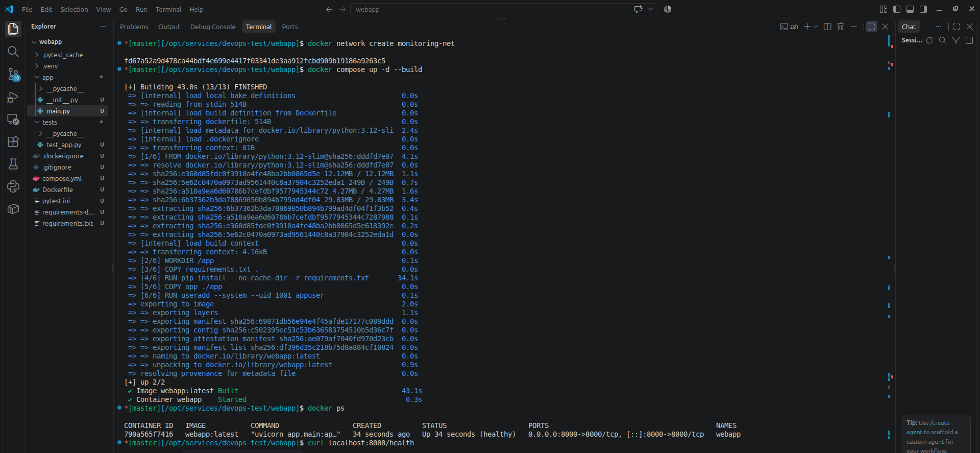Toggle maximized panel size
The image size is (980, 453).
click(872, 27)
